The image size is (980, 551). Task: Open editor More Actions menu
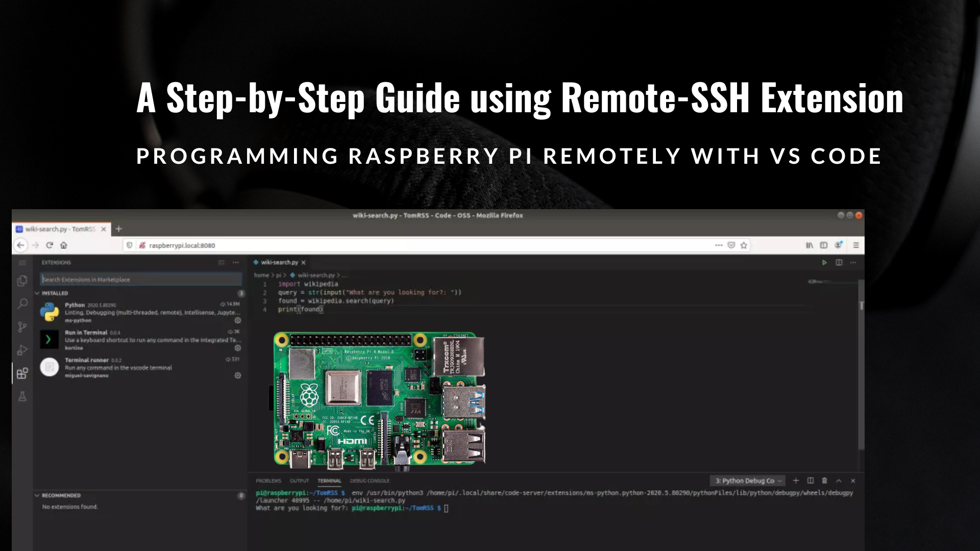853,262
